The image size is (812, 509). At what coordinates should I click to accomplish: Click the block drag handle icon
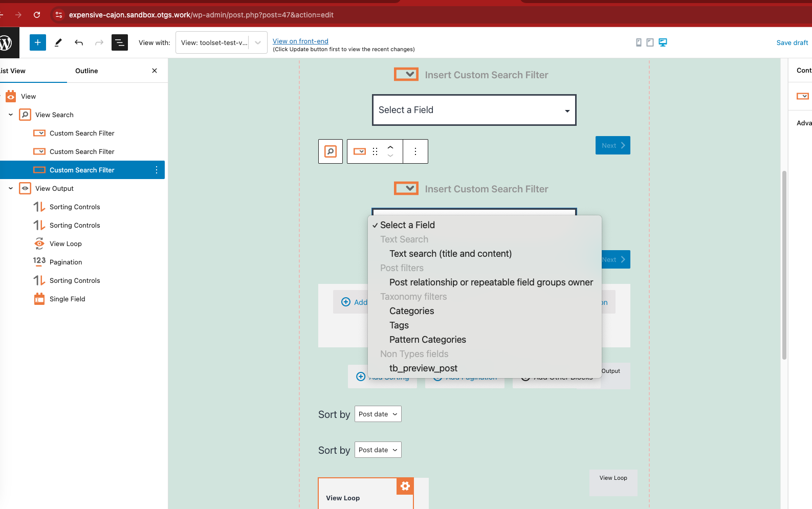pos(375,151)
